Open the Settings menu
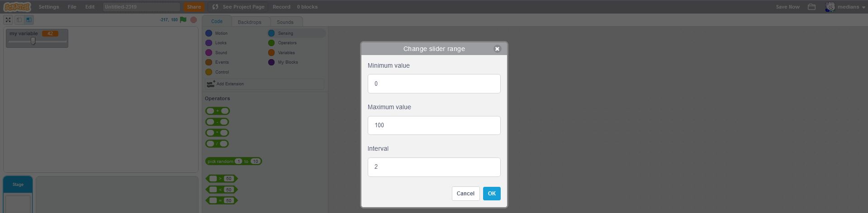The height and width of the screenshot is (213, 868). (48, 7)
